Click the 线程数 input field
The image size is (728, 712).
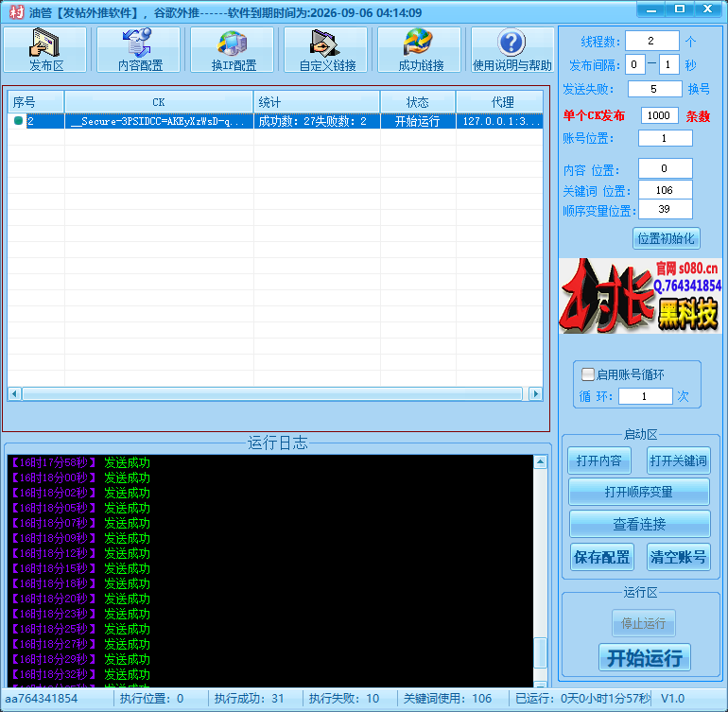651,41
